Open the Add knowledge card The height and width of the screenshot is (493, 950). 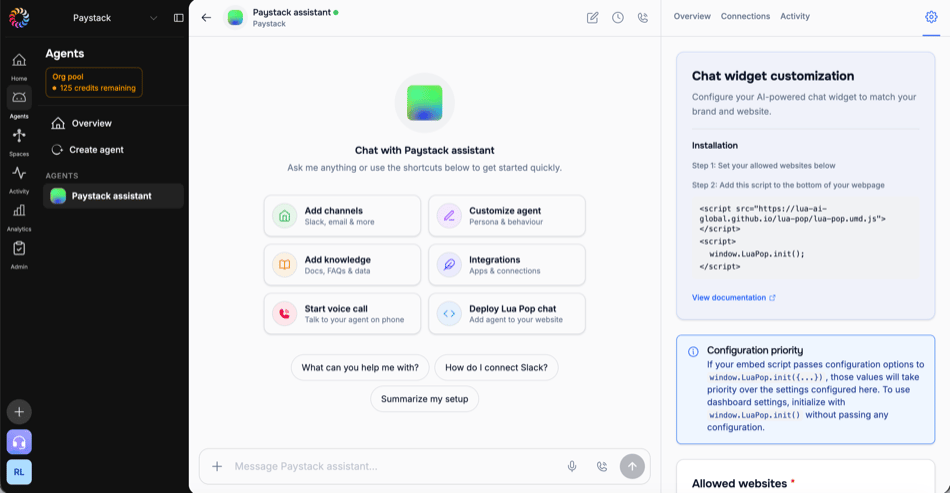(342, 265)
